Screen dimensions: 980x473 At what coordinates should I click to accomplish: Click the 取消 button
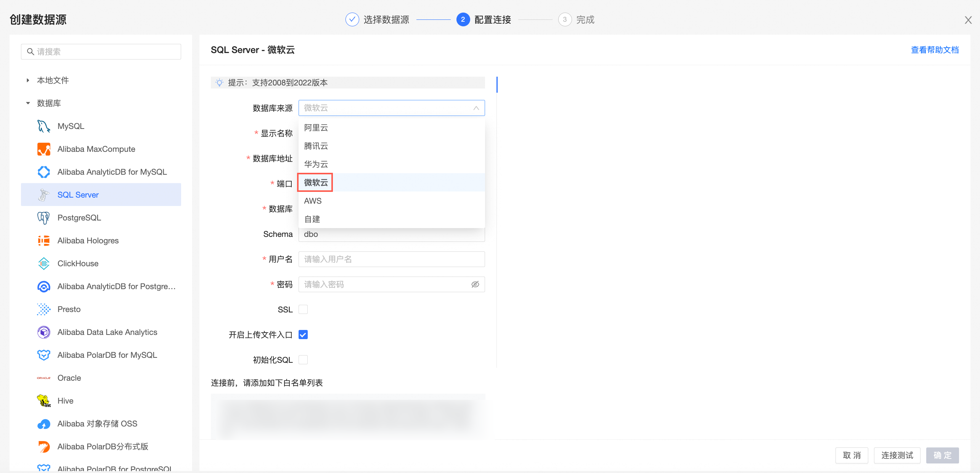tap(851, 455)
